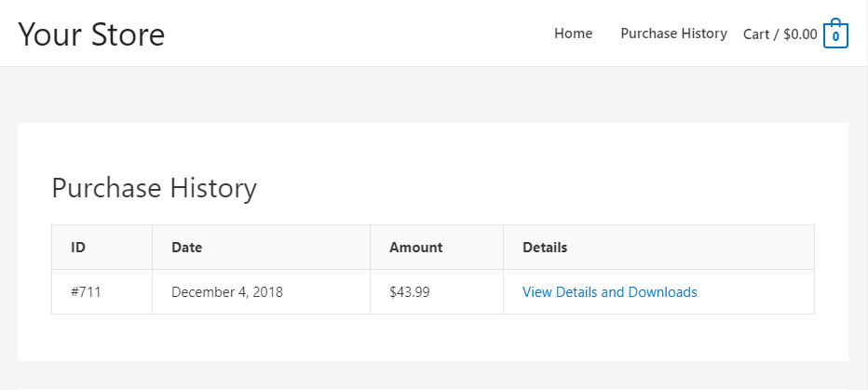Screen dimensions: 868x390
Task: Click the Cart label in the header
Action: [756, 34]
